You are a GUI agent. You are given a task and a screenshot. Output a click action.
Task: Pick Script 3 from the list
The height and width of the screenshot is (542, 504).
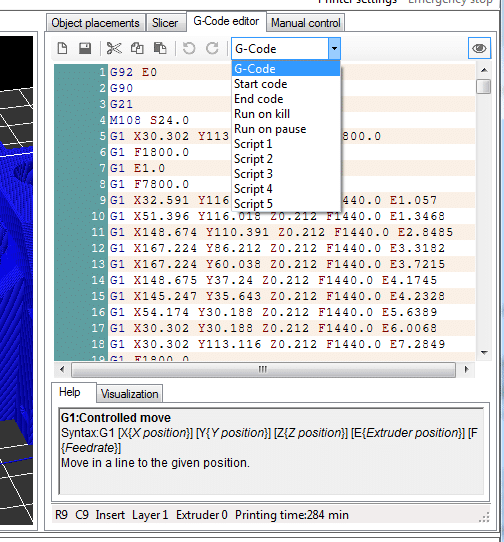pyautogui.click(x=286, y=174)
